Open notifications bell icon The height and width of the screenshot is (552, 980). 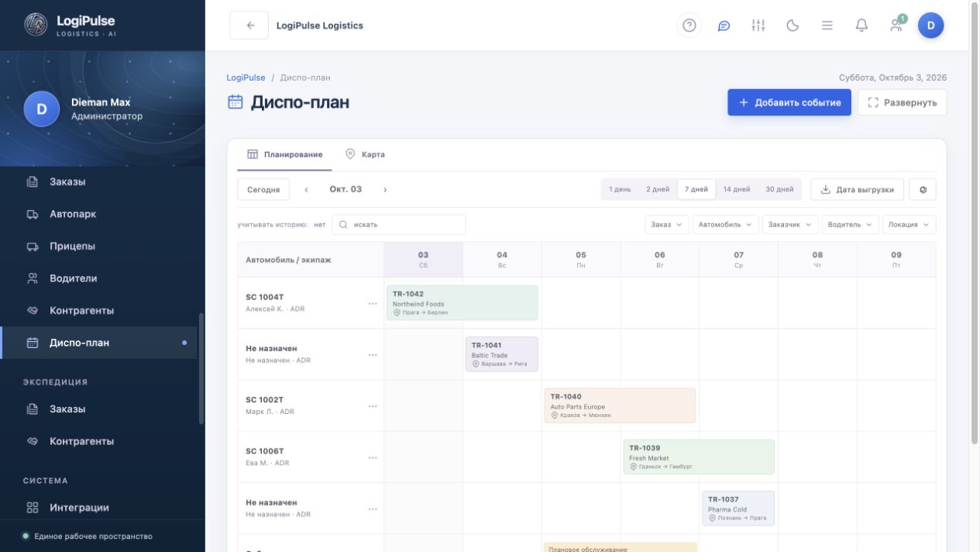pyautogui.click(x=861, y=26)
